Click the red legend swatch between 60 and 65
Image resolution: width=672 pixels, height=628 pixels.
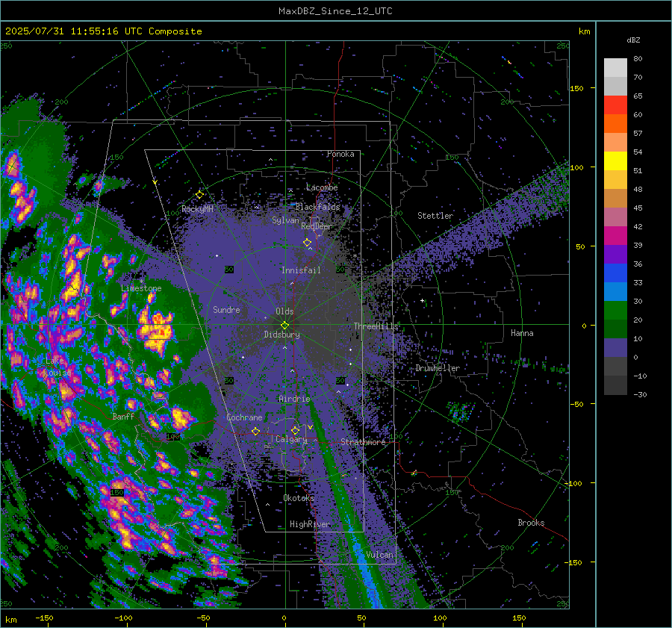615,105
